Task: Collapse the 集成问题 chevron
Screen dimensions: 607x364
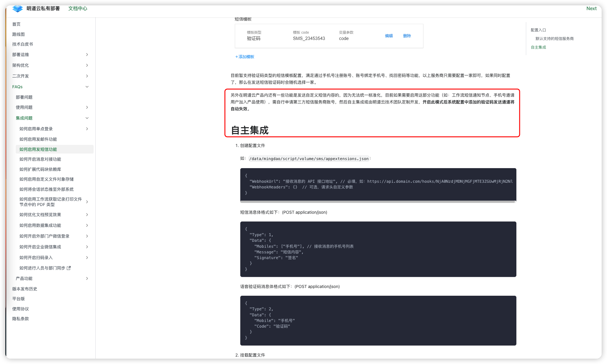Action: [x=87, y=118]
